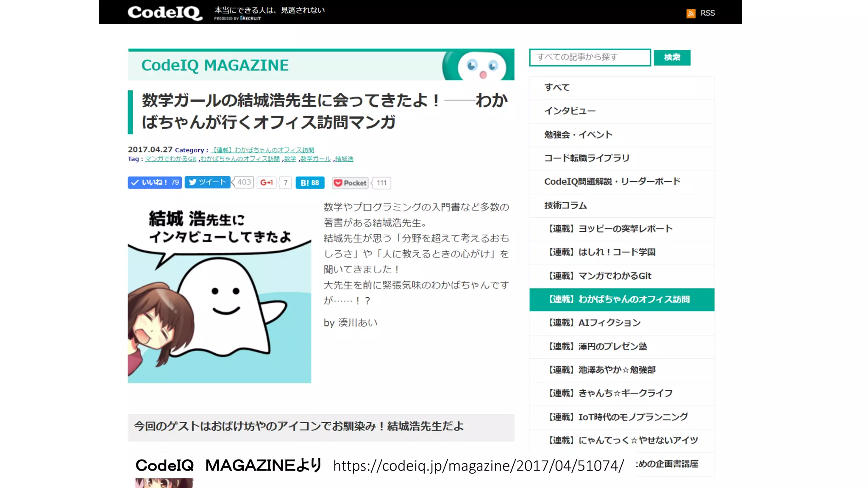Share via the Twitter ツイート button
Screen dimensions: 868x488
(x=207, y=182)
